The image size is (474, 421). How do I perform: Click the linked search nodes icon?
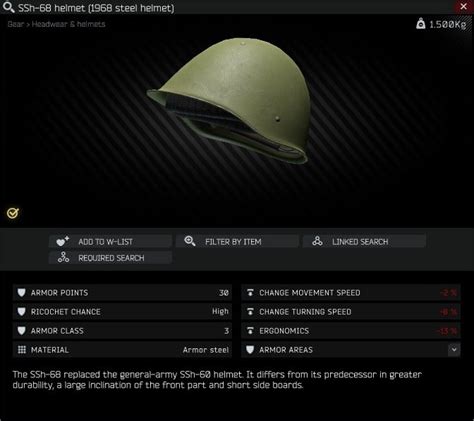tap(317, 241)
